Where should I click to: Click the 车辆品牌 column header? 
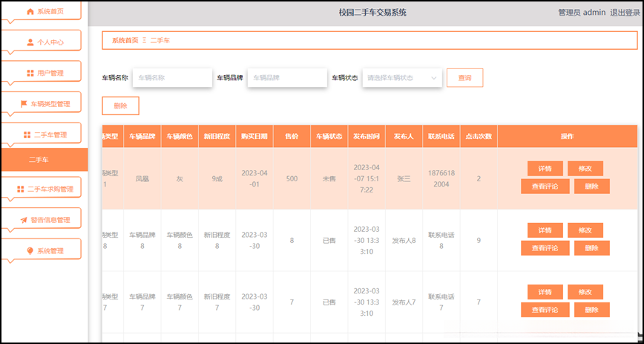point(142,136)
